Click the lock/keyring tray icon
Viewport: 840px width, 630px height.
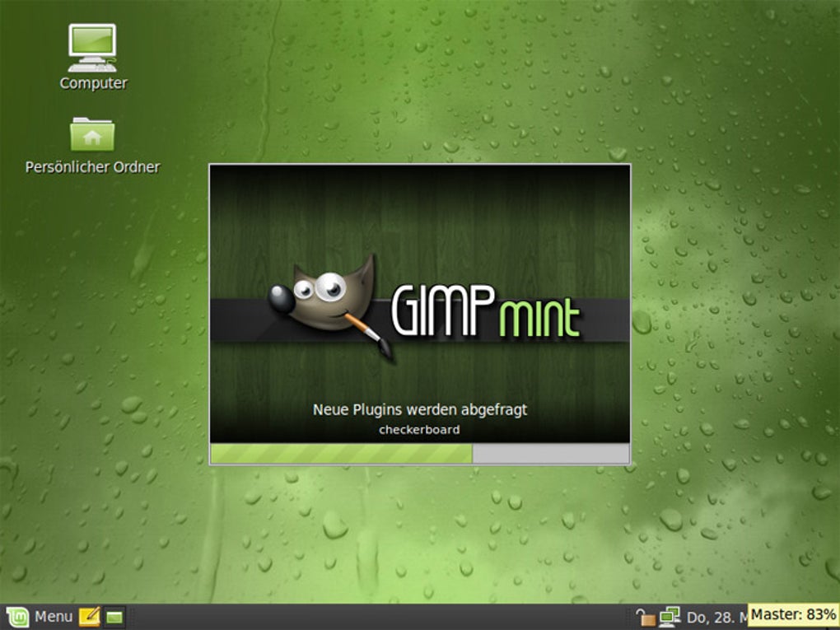click(x=645, y=617)
